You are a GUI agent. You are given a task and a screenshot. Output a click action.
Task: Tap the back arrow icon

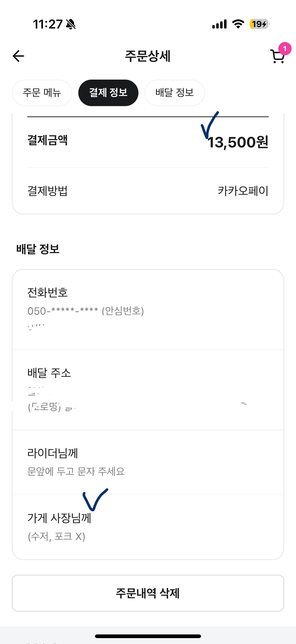[18, 56]
